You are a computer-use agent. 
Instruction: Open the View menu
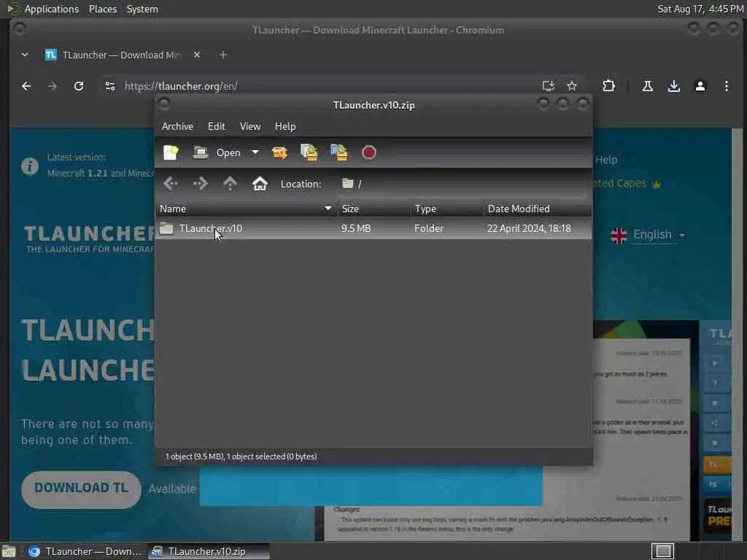(250, 127)
